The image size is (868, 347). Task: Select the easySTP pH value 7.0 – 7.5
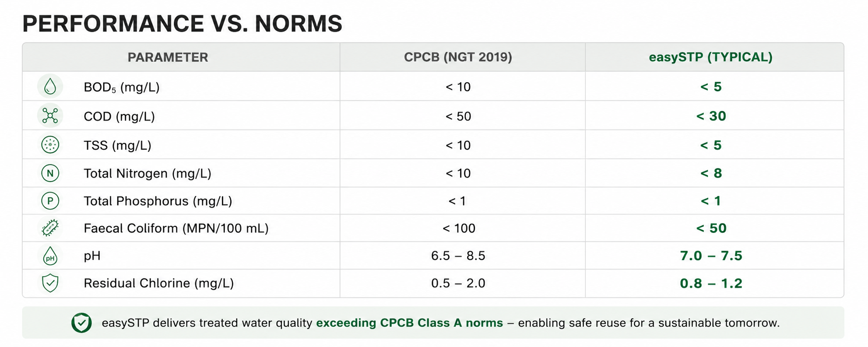click(711, 256)
